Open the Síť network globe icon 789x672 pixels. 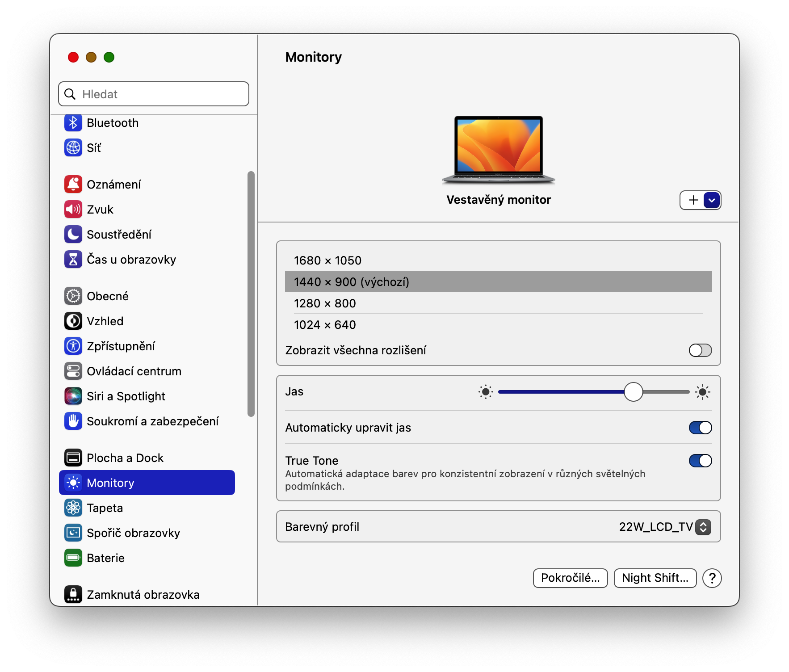(73, 148)
